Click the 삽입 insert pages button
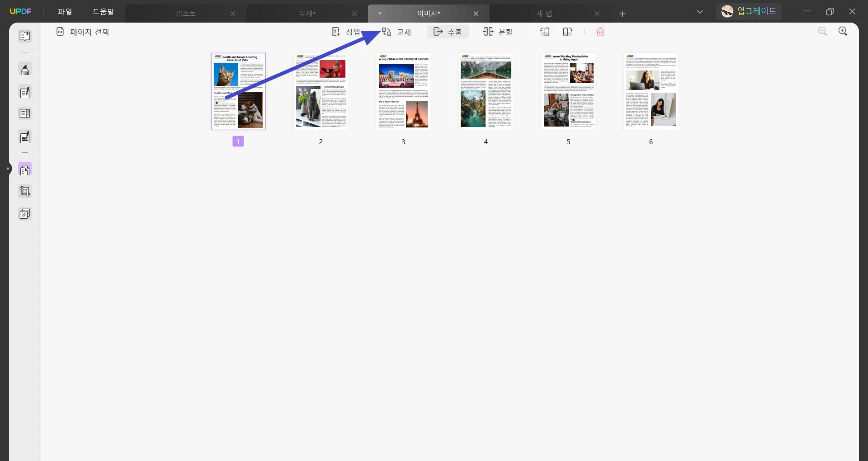 coord(346,32)
